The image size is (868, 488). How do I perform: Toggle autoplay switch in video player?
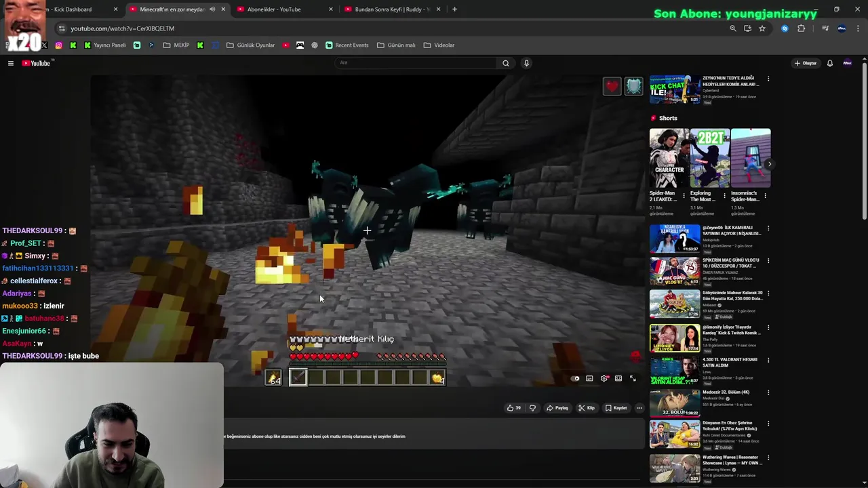tap(575, 378)
